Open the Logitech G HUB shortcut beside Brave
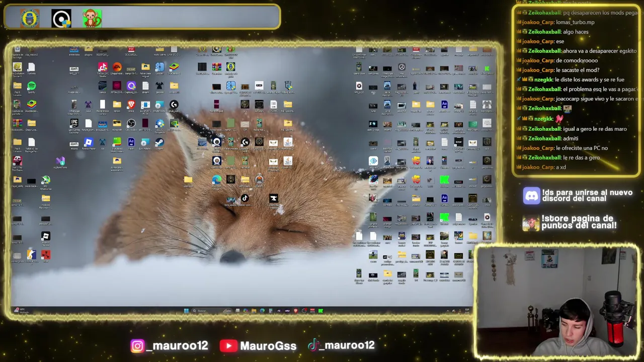644x362 pixels. (174, 105)
